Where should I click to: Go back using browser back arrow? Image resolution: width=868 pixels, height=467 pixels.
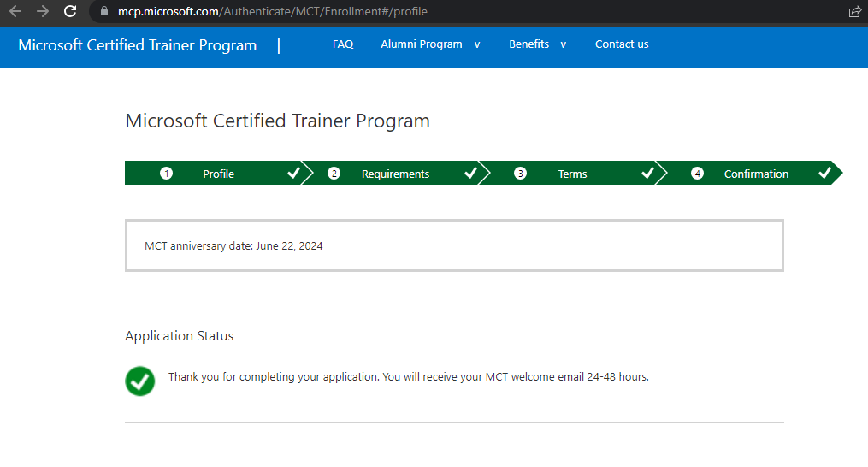click(15, 11)
